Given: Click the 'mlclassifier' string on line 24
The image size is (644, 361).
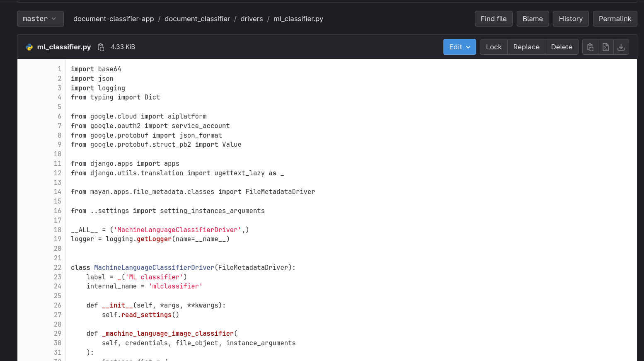Looking at the screenshot, I should pyautogui.click(x=176, y=286).
